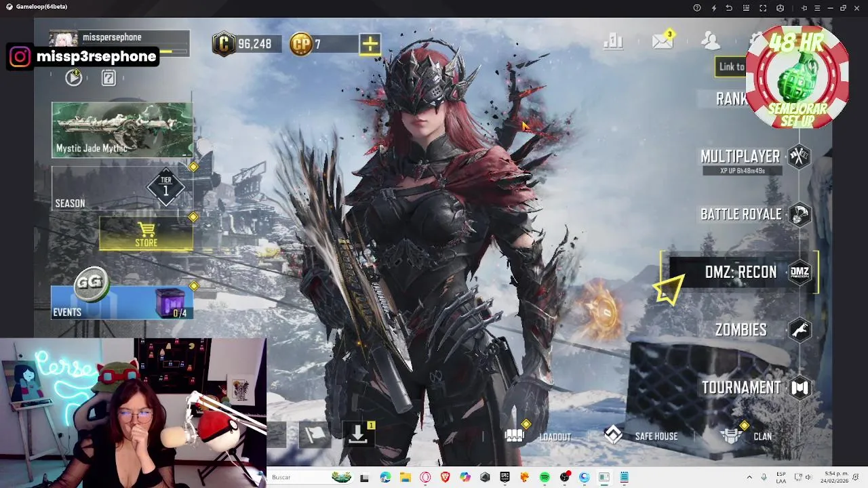Click XP UP 6h48m49s timer text
Screen dimensions: 868x488
point(742,171)
